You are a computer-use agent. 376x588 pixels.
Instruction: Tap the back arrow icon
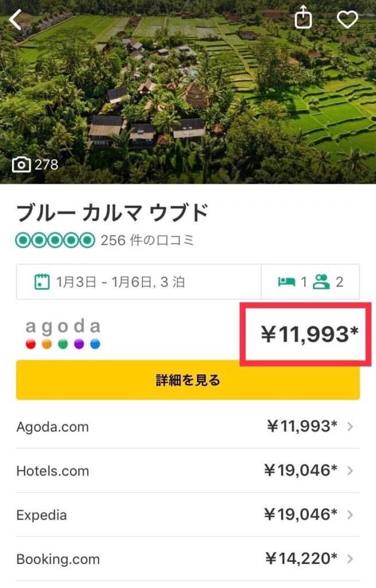(15, 20)
